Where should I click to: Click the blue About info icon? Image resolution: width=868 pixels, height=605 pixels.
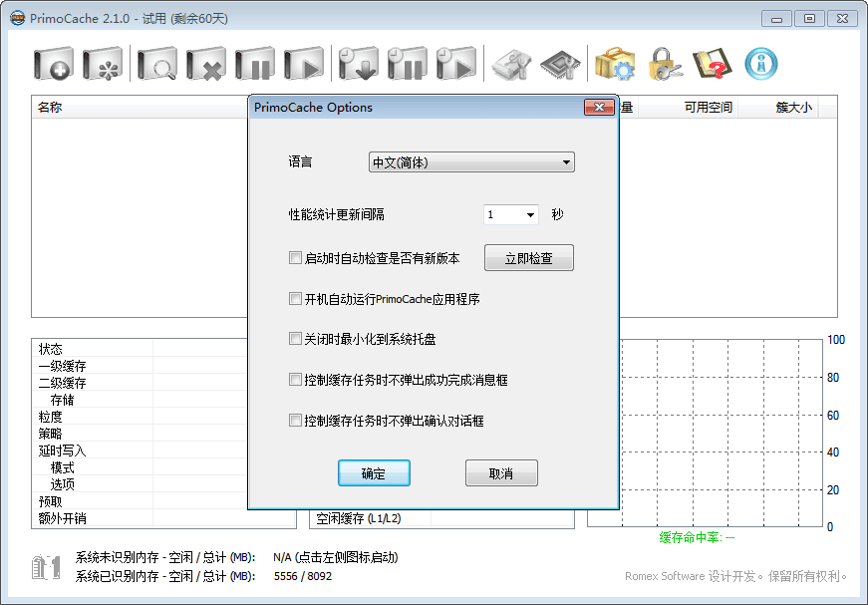[761, 64]
